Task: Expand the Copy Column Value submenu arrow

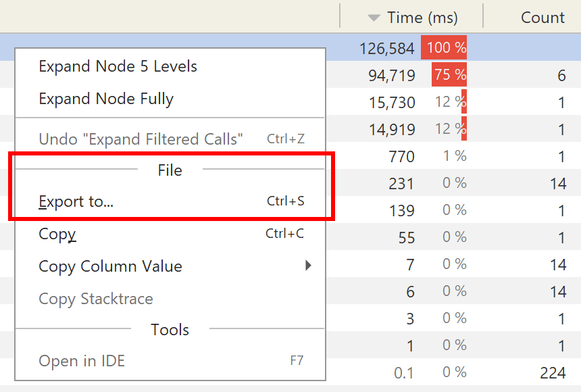Action: click(308, 266)
